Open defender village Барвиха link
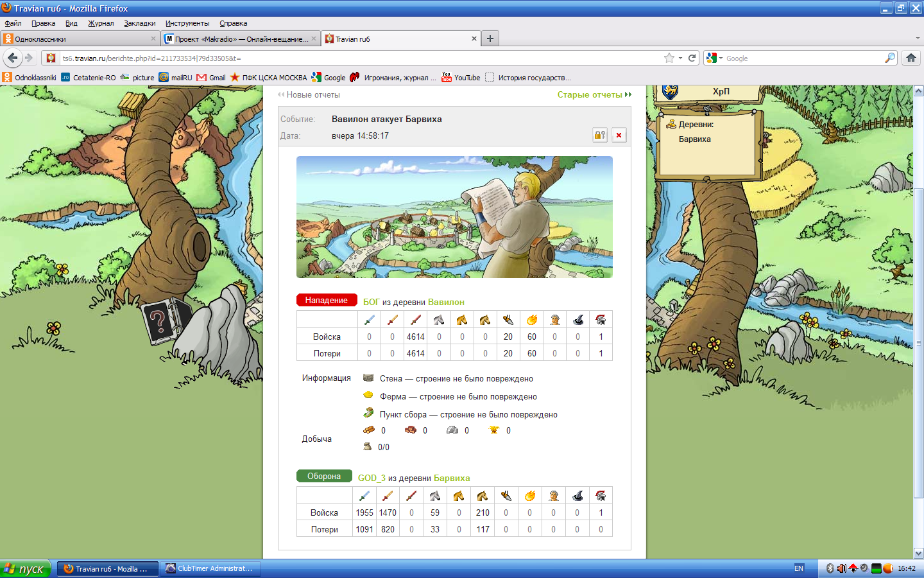The image size is (924, 578). tap(452, 478)
